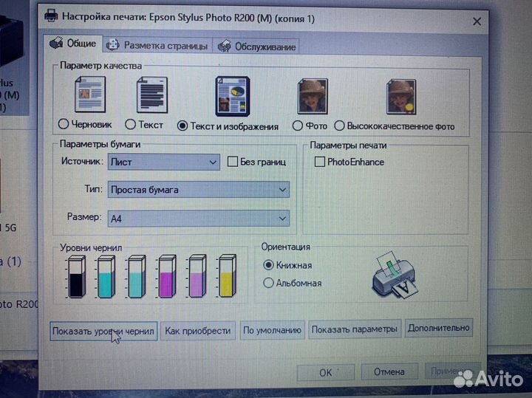The height and width of the screenshot is (398, 532).
Task: Click the black ink cartridge level
Action: pos(76,277)
